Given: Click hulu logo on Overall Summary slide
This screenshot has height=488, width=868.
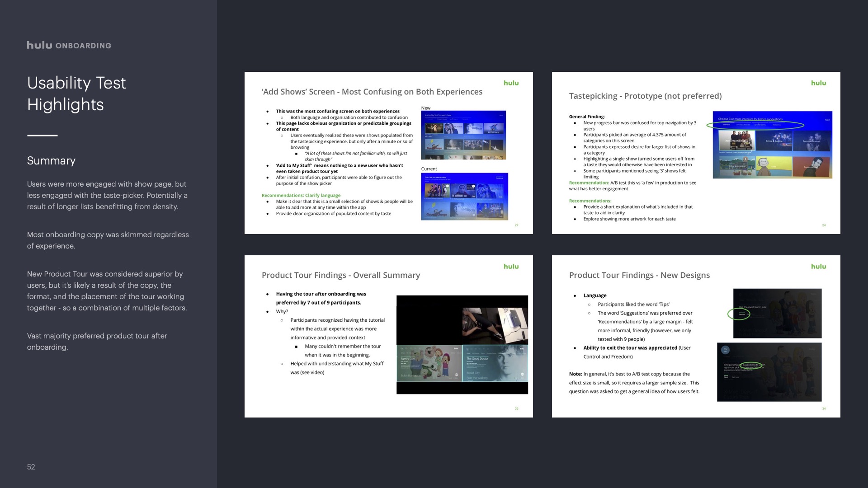Looking at the screenshot, I should tap(511, 267).
